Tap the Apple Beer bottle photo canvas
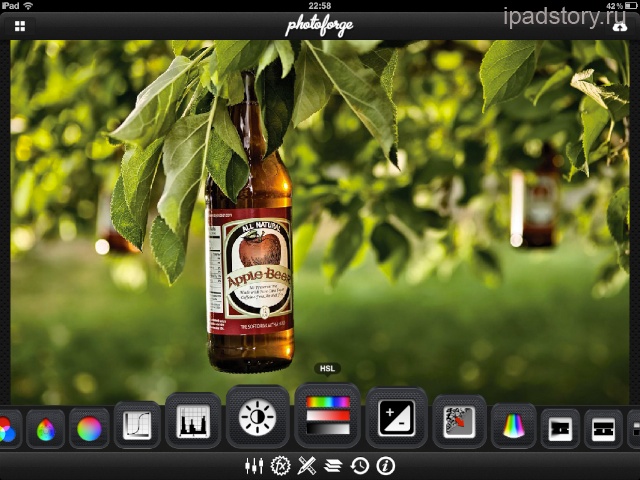Screen dimensions: 640x480 point(320,222)
